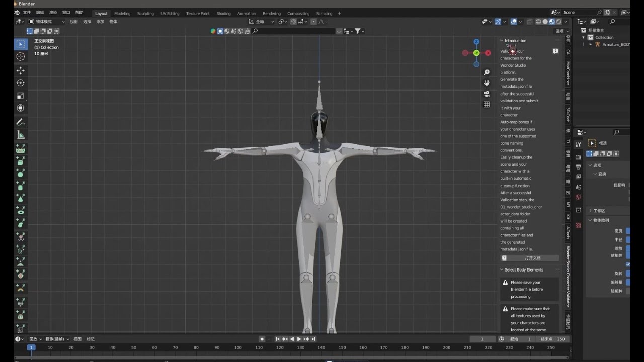Select the Annotate tool
Viewport: 644px width, 362px height.
[x=21, y=122]
